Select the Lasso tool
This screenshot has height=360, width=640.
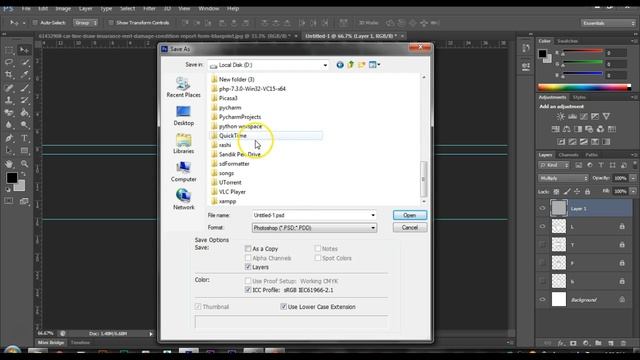coord(9,62)
